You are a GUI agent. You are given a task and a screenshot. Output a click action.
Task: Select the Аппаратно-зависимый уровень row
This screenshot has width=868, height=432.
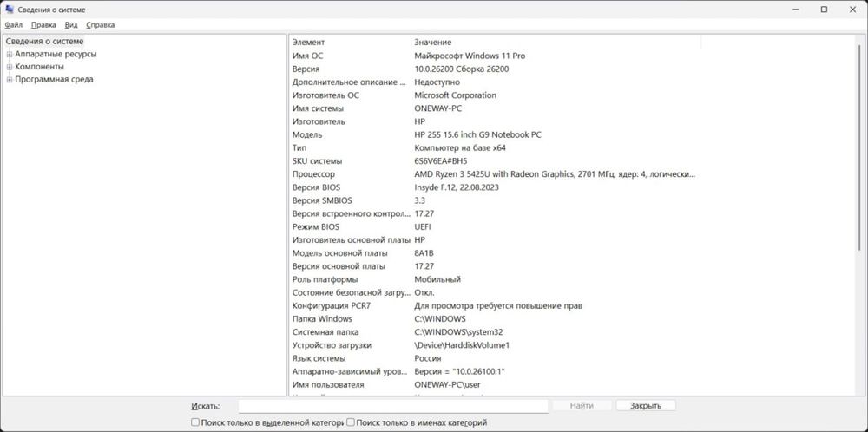click(x=494, y=371)
